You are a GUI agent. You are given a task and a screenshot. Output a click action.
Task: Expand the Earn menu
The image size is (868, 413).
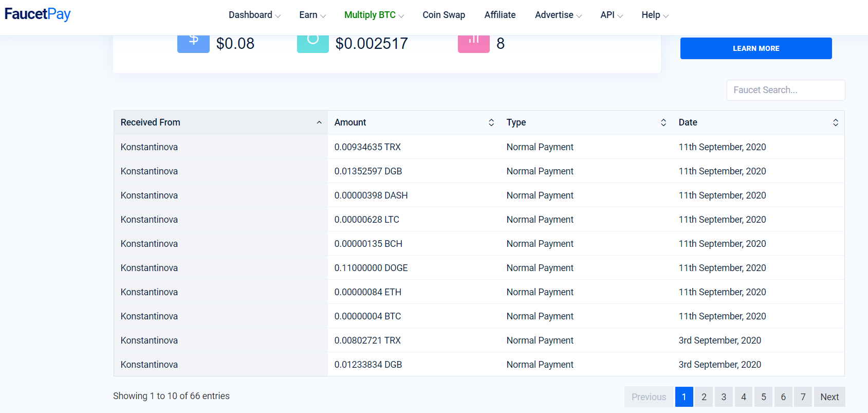pos(312,15)
